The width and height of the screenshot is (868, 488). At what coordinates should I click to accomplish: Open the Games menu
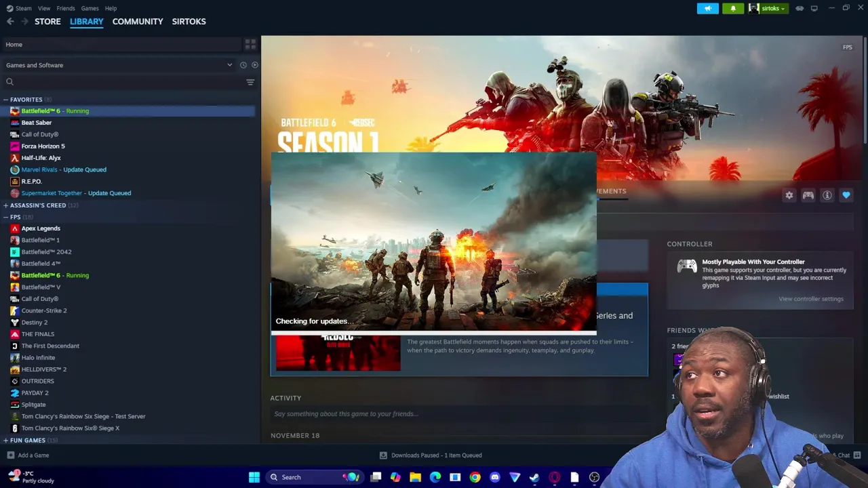[x=90, y=8]
